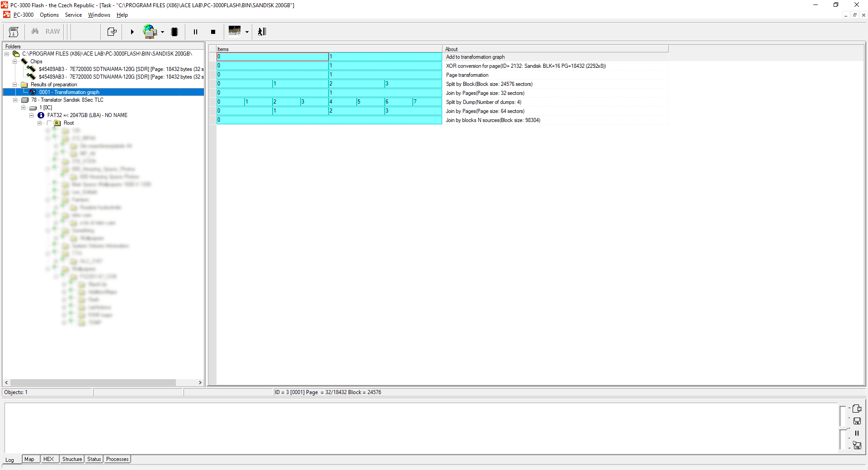868x470 pixels.
Task: Tick the checkbox next to Root
Action: 49,123
